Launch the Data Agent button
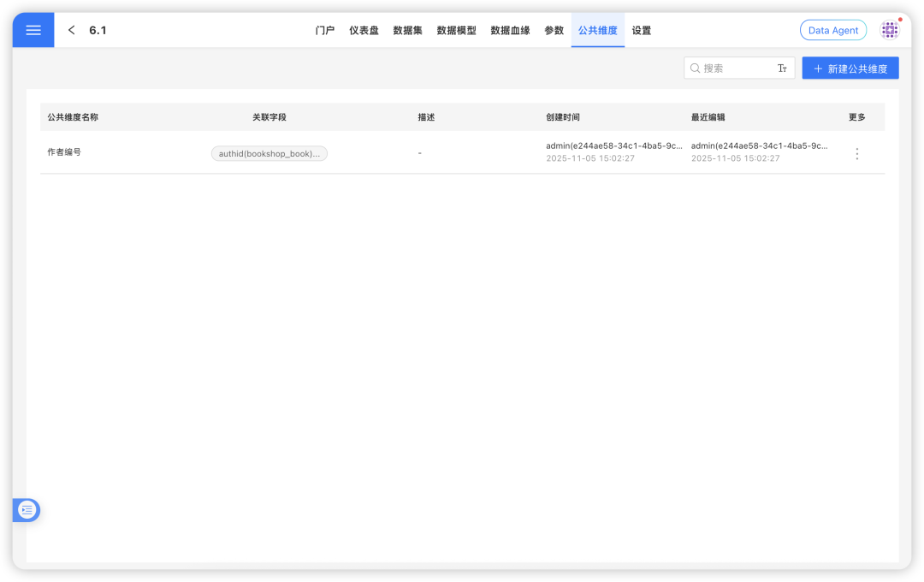 [833, 30]
